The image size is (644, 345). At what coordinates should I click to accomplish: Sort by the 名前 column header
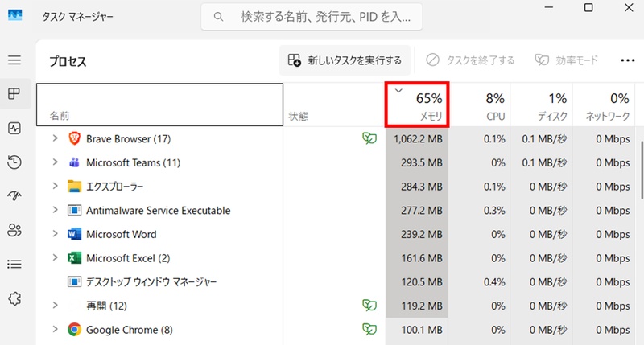[159, 105]
